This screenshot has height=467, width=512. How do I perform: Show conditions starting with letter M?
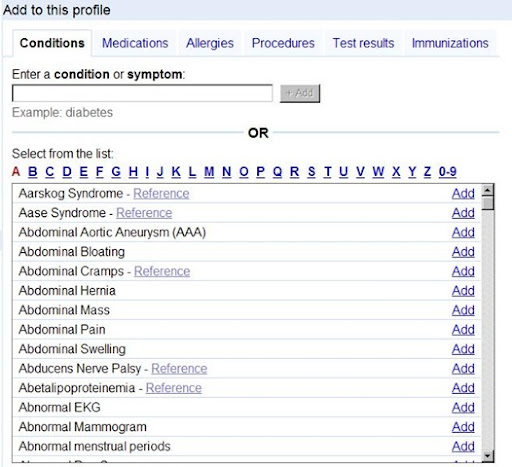click(209, 172)
